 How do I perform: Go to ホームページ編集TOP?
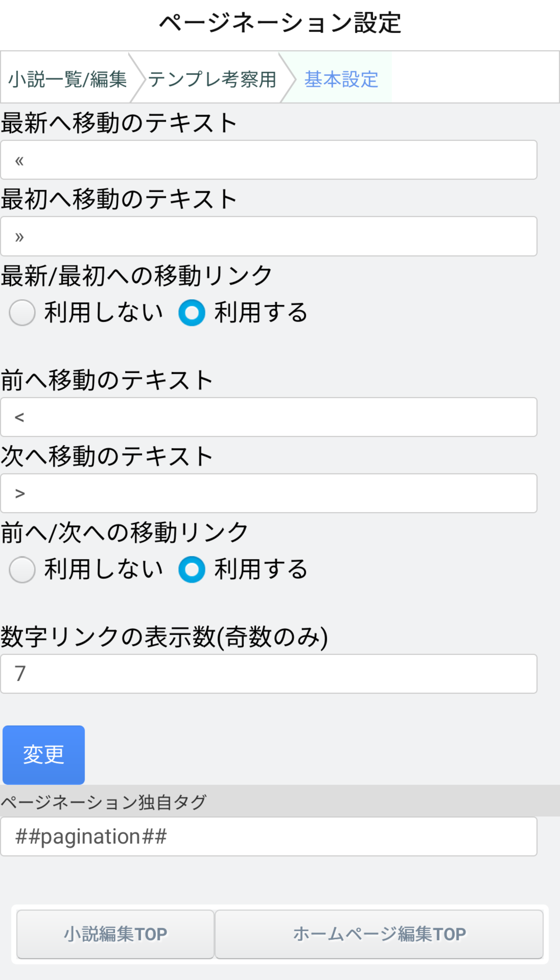379,934
